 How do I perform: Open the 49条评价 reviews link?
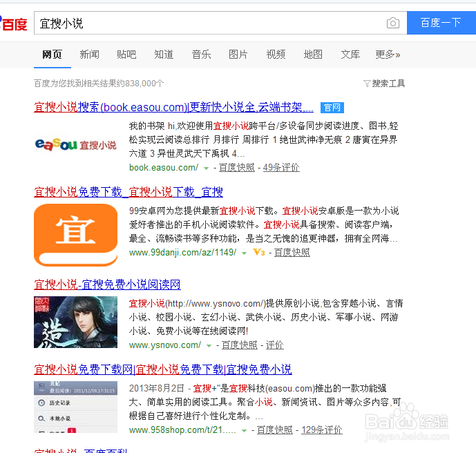(x=281, y=168)
